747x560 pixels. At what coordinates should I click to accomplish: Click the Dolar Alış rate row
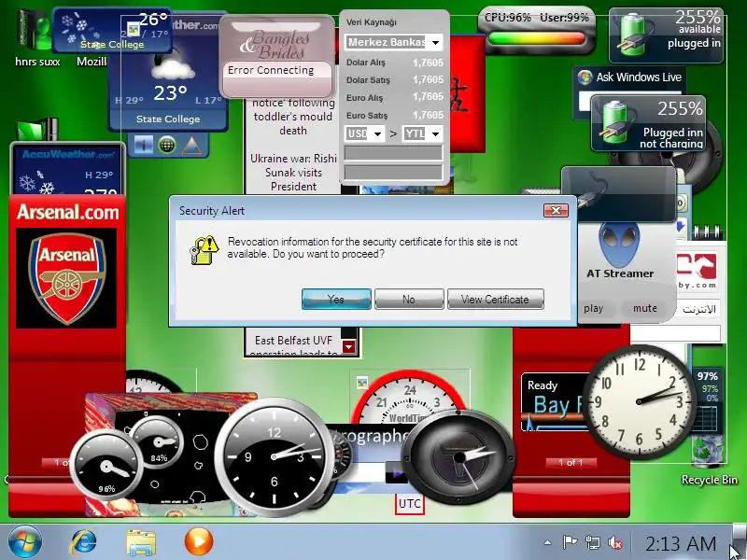394,63
